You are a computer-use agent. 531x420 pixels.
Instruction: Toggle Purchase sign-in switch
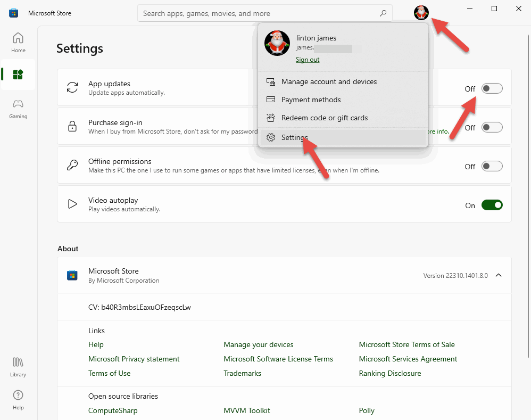click(492, 128)
